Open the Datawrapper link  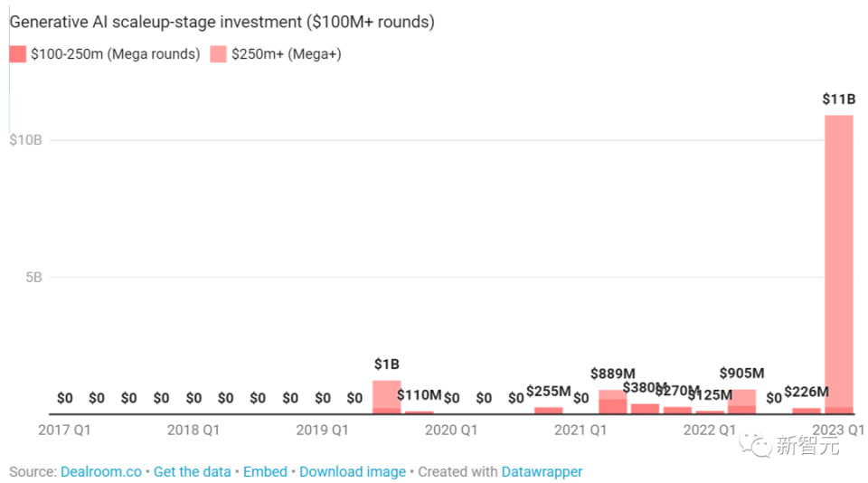click(x=542, y=471)
